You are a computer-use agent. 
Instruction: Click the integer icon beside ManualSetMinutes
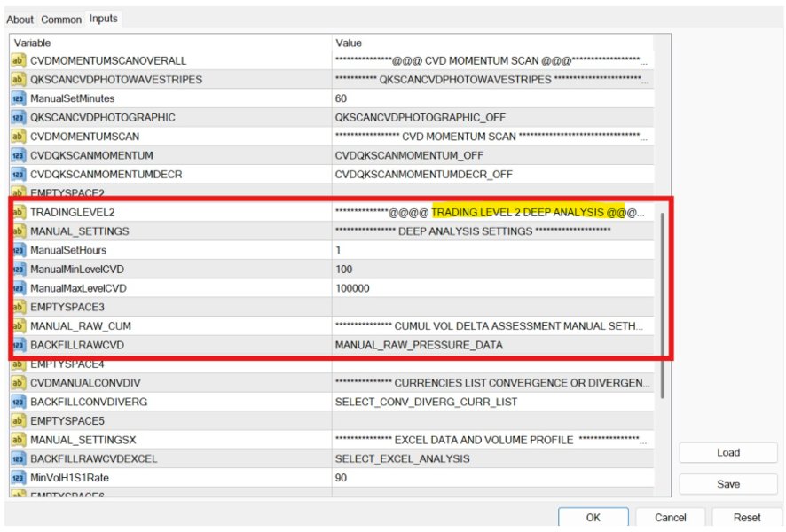pyautogui.click(x=18, y=98)
